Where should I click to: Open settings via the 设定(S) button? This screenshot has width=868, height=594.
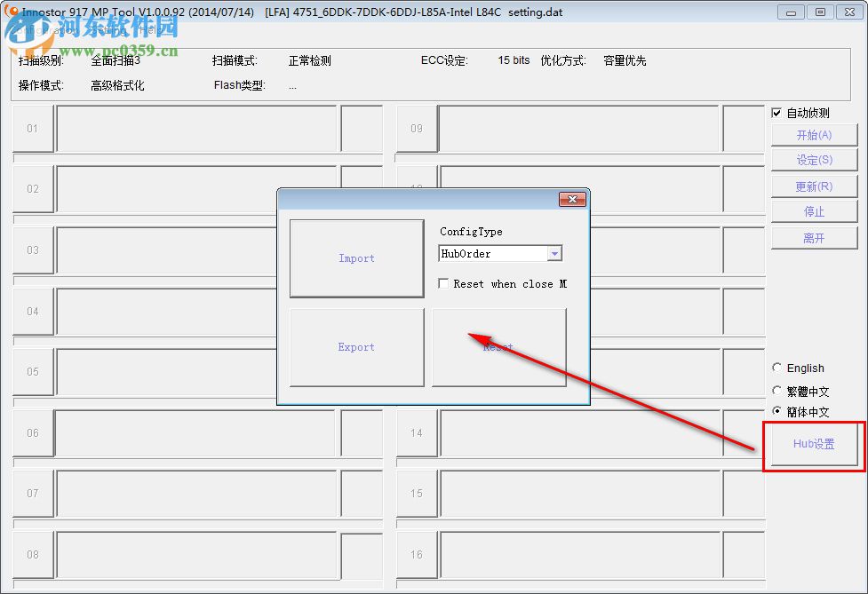[813, 160]
